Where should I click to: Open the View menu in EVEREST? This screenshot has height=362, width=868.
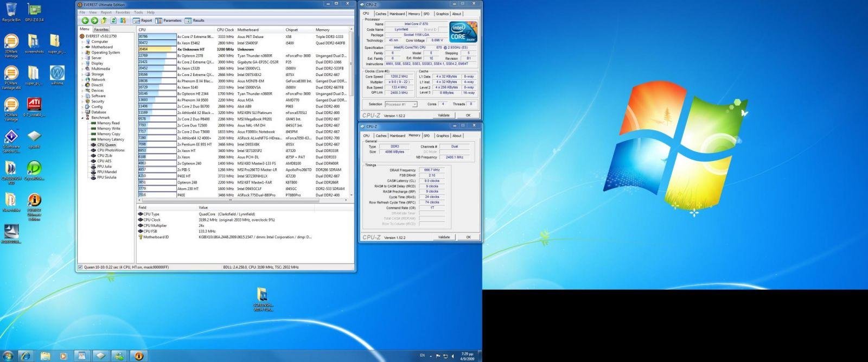pos(93,12)
